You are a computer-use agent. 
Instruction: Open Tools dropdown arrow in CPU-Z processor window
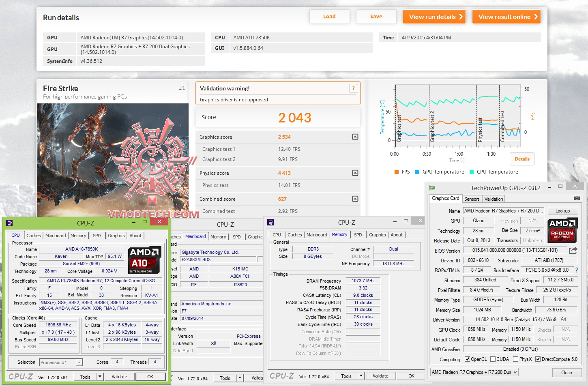click(100, 377)
